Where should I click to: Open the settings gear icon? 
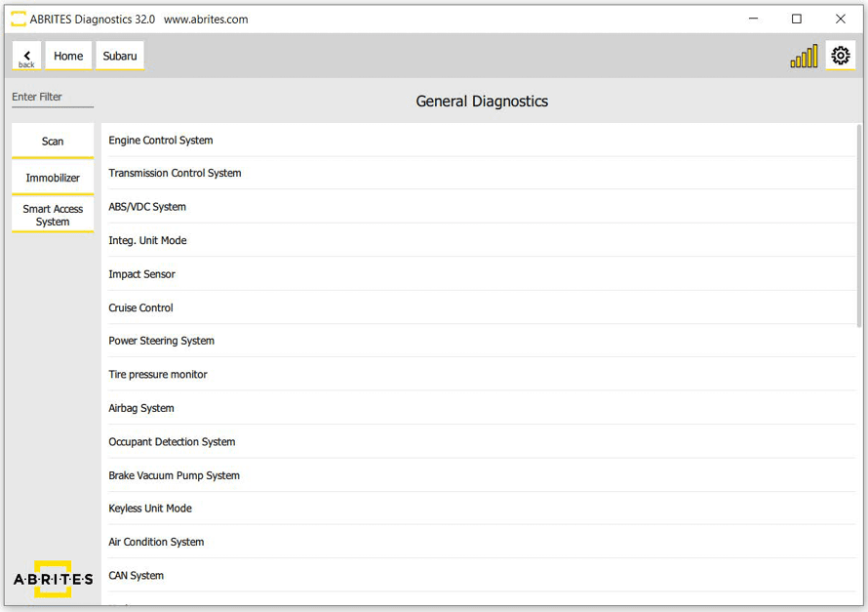point(840,56)
